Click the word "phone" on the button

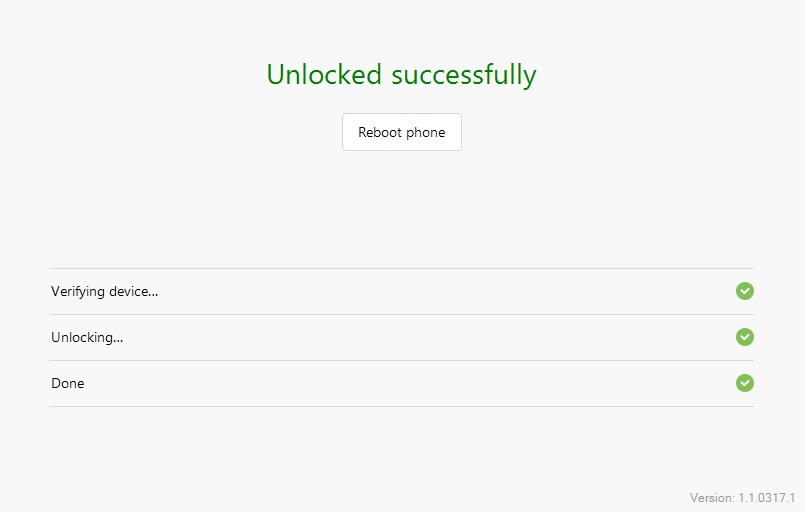click(x=426, y=132)
